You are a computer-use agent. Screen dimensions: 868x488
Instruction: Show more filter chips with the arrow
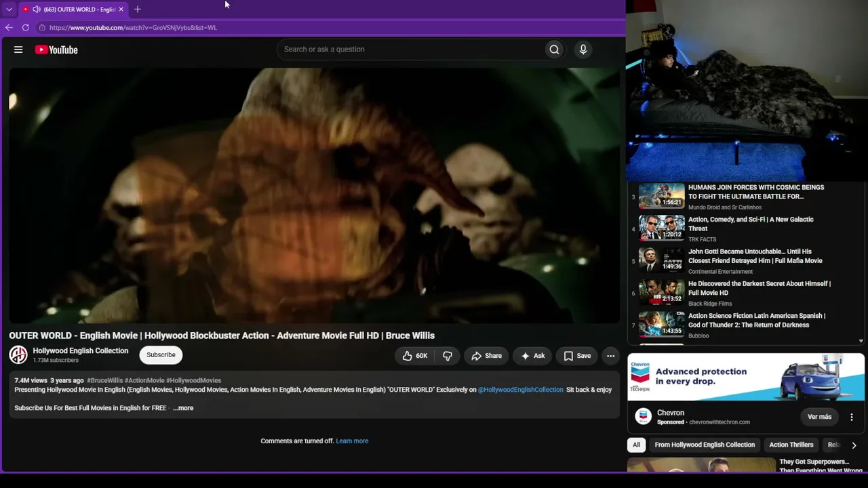[x=854, y=445]
